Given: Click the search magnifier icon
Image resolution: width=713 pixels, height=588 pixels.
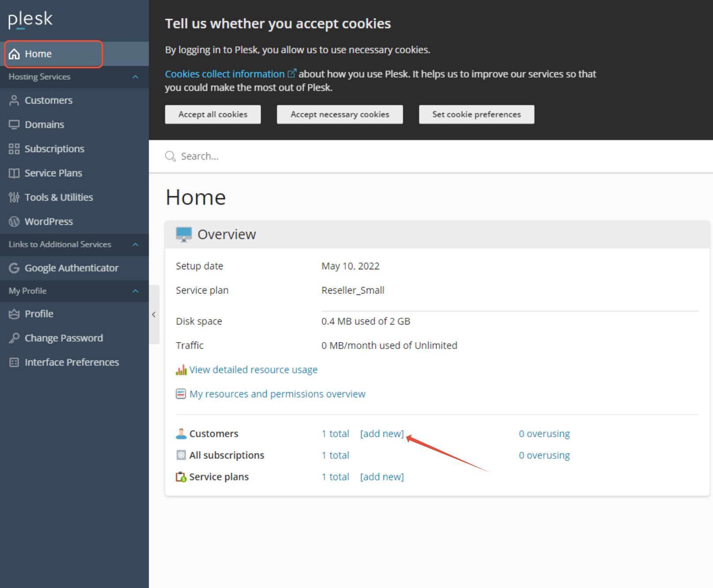Looking at the screenshot, I should [x=170, y=156].
